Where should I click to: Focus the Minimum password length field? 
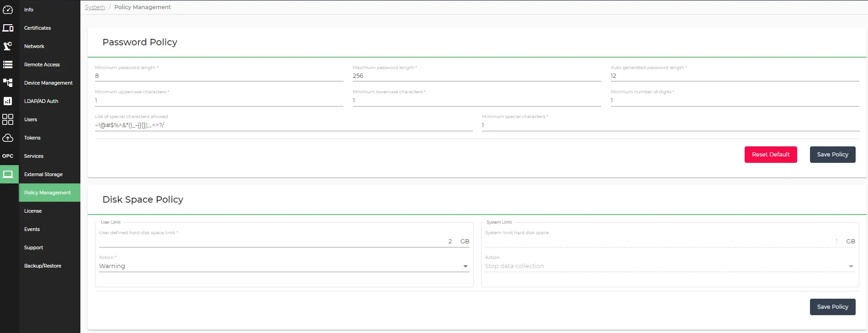point(219,76)
